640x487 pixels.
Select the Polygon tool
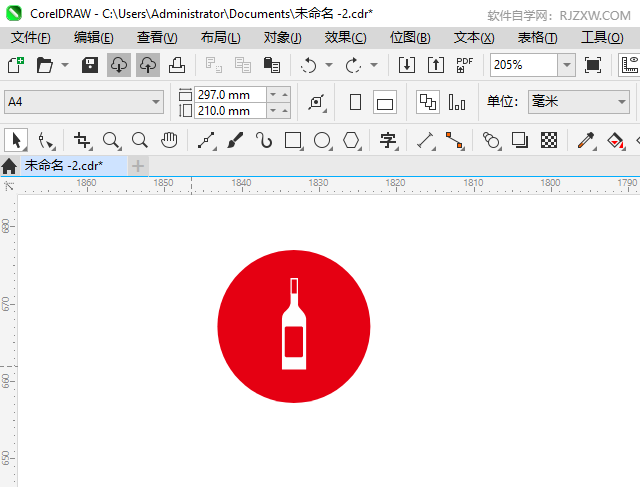click(x=351, y=140)
